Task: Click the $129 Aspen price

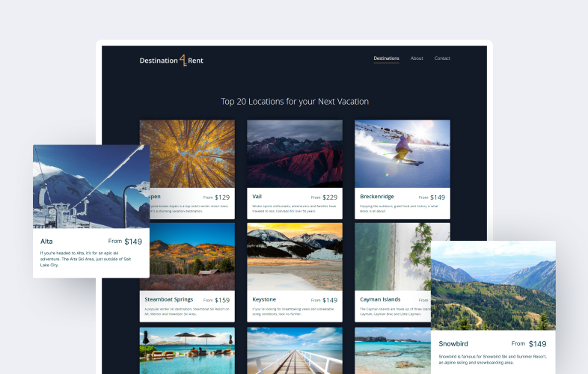Action: [x=222, y=197]
